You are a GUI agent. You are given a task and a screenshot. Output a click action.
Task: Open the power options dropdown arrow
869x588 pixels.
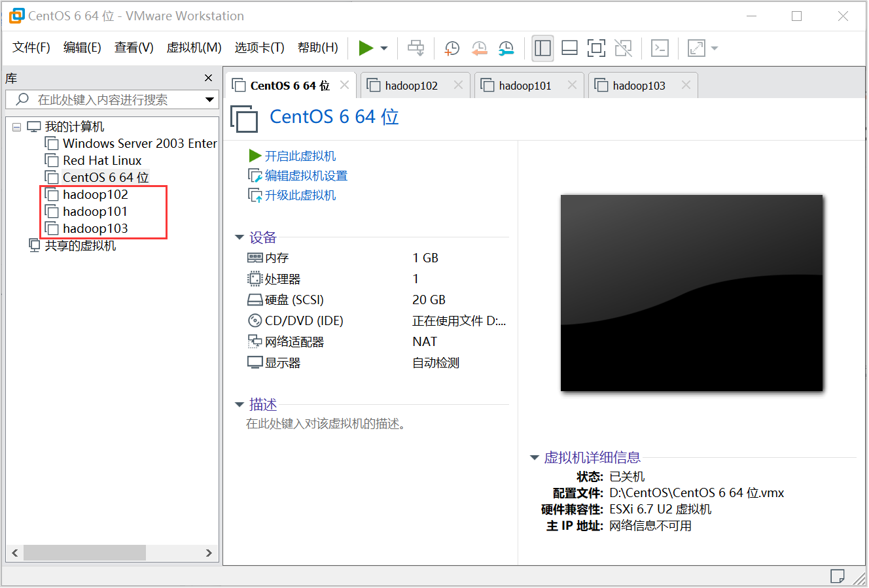tap(384, 48)
